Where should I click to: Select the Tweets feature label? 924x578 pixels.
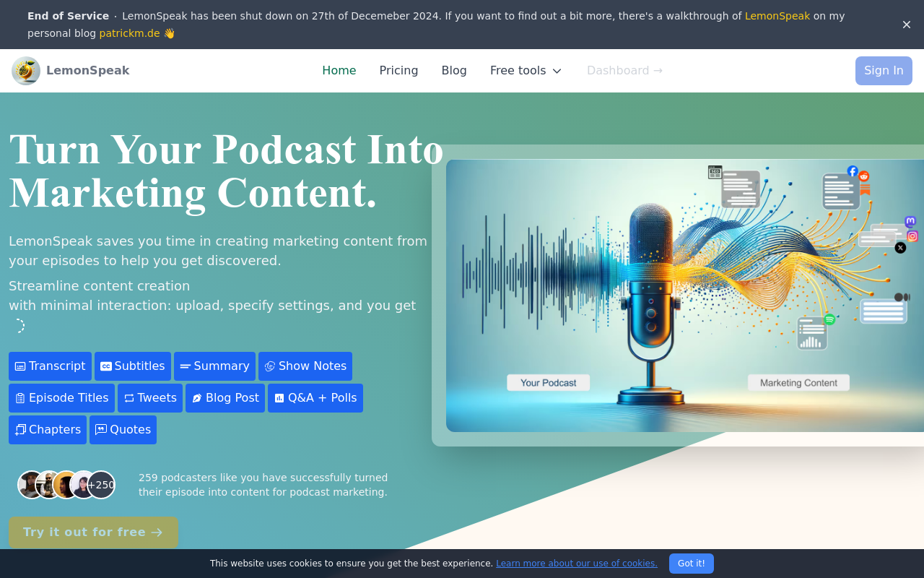pos(157,398)
